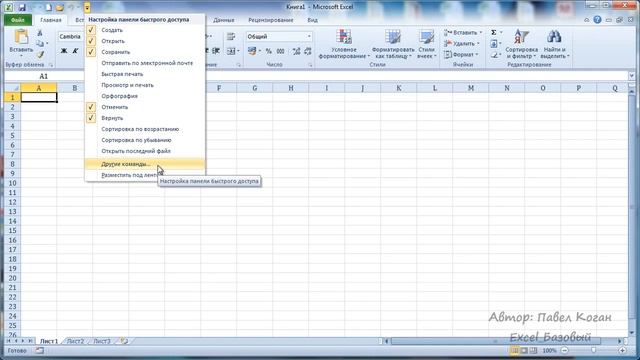Enable Отправить по электронной почте option

coord(144,63)
